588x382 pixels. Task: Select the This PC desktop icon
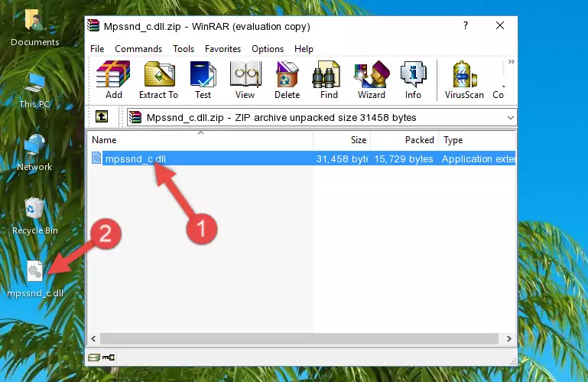(34, 90)
